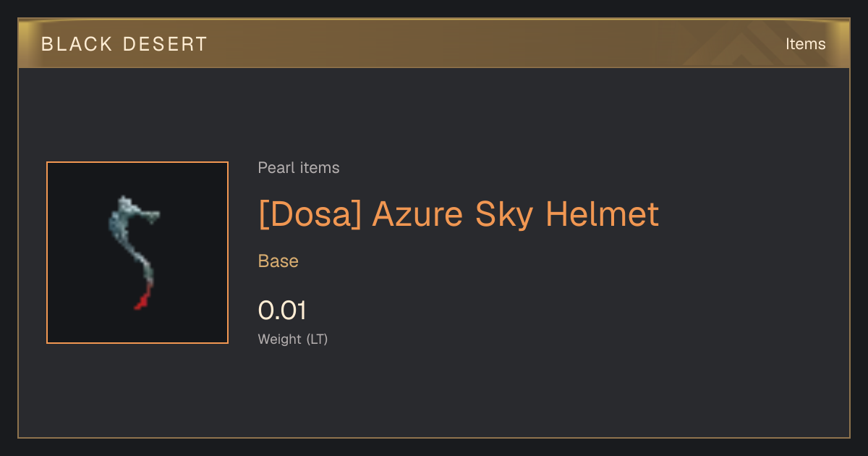The width and height of the screenshot is (868, 456).
Task: Select the Base enhancement level label
Action: (x=278, y=261)
